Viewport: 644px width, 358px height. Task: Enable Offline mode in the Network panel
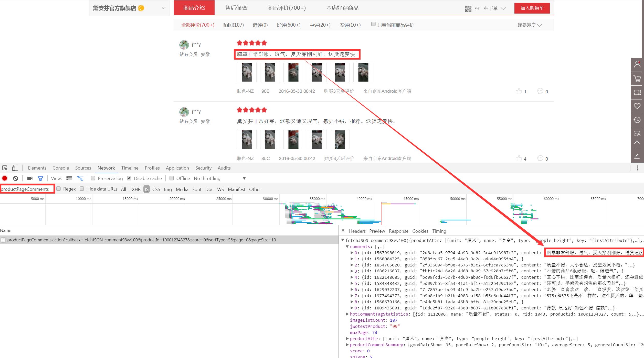pyautogui.click(x=172, y=178)
